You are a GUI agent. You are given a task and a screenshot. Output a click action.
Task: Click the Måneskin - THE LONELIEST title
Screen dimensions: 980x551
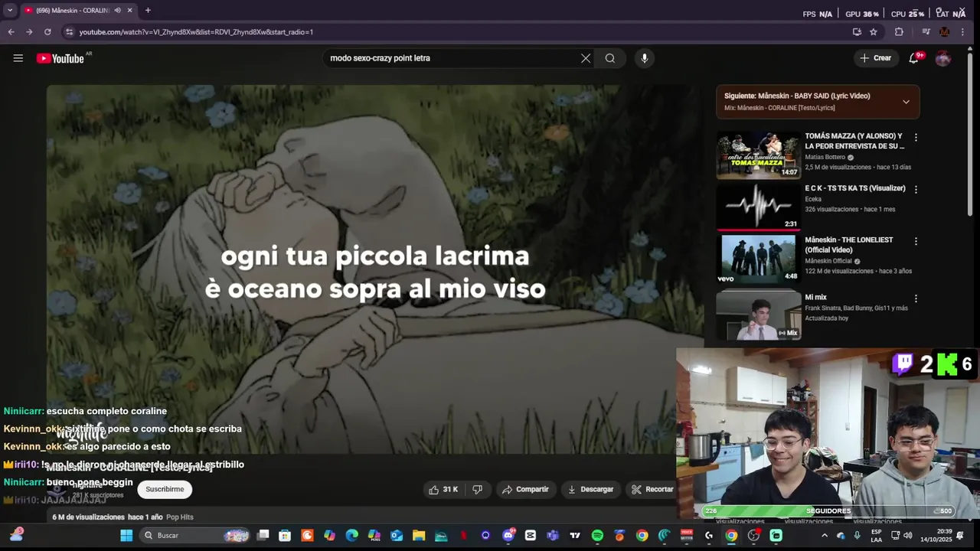(849, 244)
